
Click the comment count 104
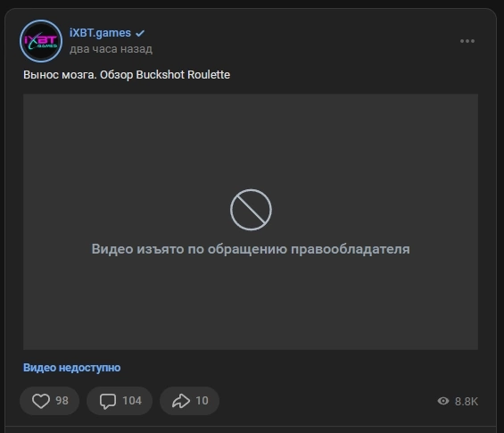[x=132, y=401]
